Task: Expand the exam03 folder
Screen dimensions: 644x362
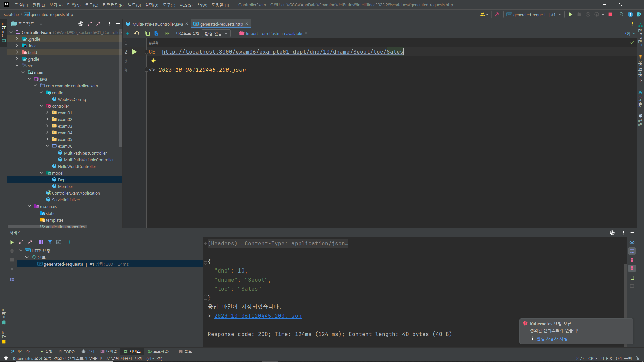Action: pyautogui.click(x=47, y=126)
